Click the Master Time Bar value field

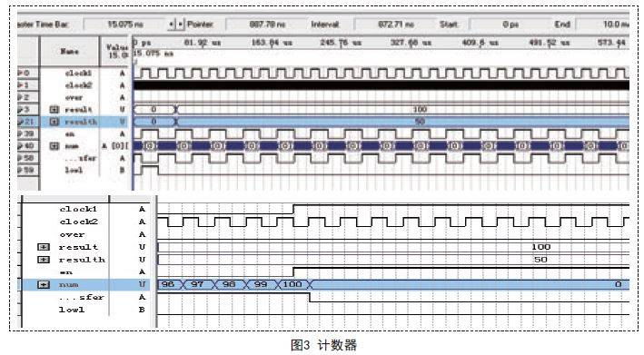click(x=124, y=25)
